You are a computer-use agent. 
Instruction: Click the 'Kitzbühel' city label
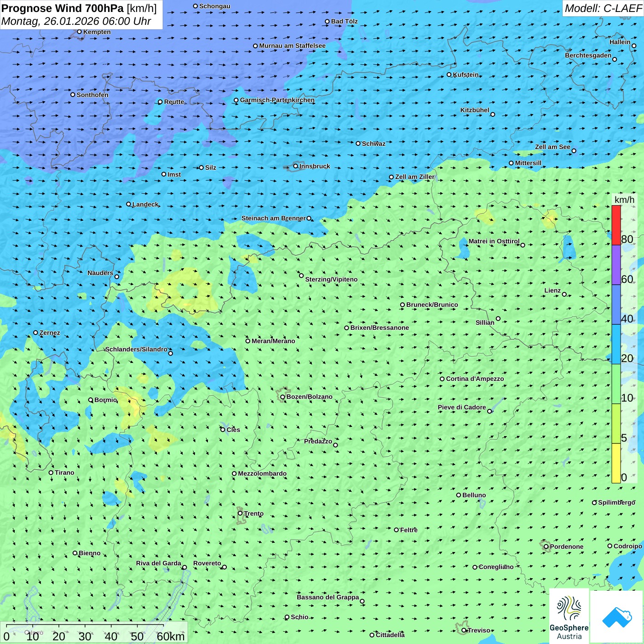(x=475, y=110)
